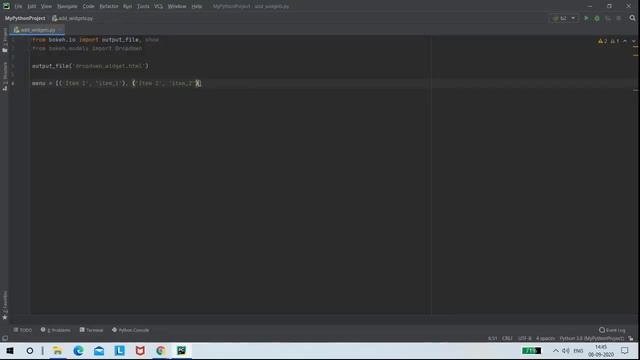This screenshot has width=640, height=360.
Task: Open the Favorites tool window sidebar button
Action: pos(5,305)
